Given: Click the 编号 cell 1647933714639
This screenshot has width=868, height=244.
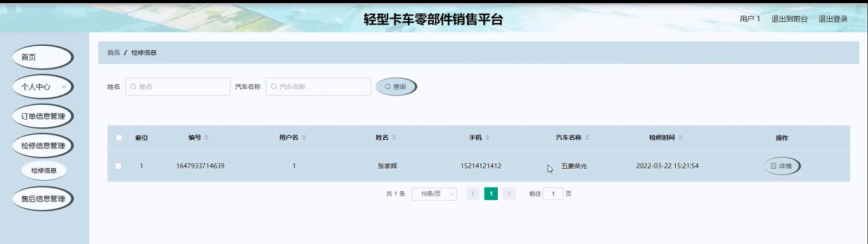Looking at the screenshot, I should [200, 166].
